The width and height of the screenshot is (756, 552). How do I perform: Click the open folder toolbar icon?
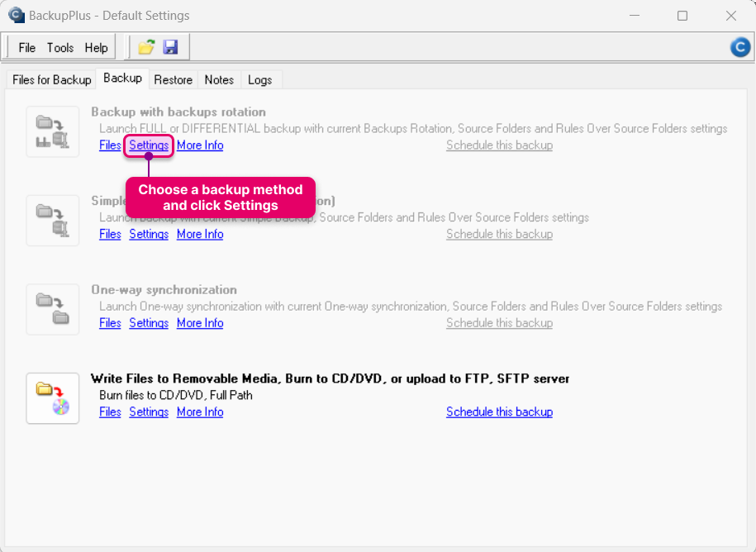pyautogui.click(x=146, y=47)
